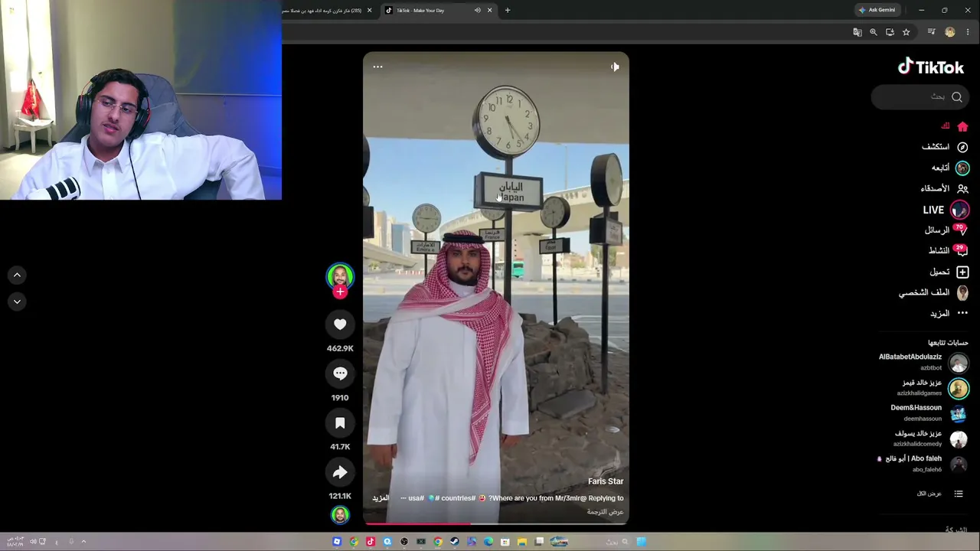The width and height of the screenshot is (980, 551).
Task: Close the first browser tab (285)
Action: click(x=369, y=11)
